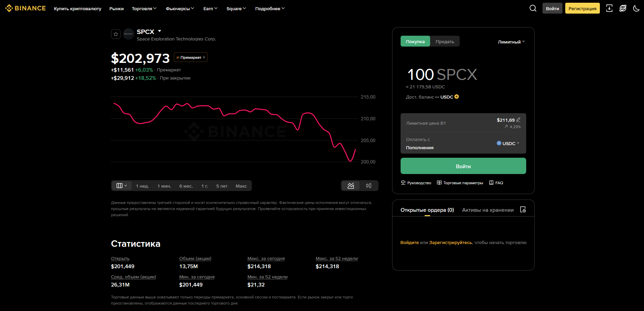The width and height of the screenshot is (644, 311).
Task: Expand the SPCX ticker dropdown arrow
Action: point(160,31)
